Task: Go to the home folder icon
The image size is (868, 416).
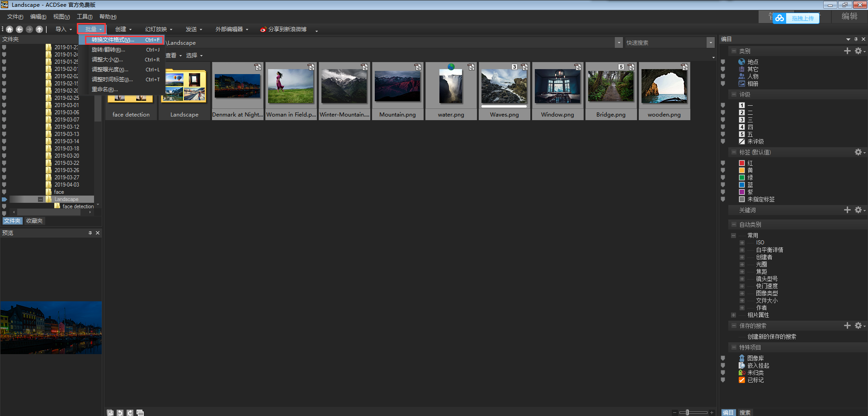Action: click(9, 29)
